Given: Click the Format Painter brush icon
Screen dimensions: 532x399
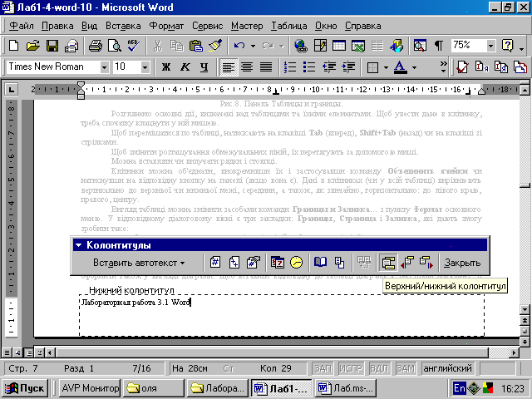Looking at the screenshot, I should 215,45.
